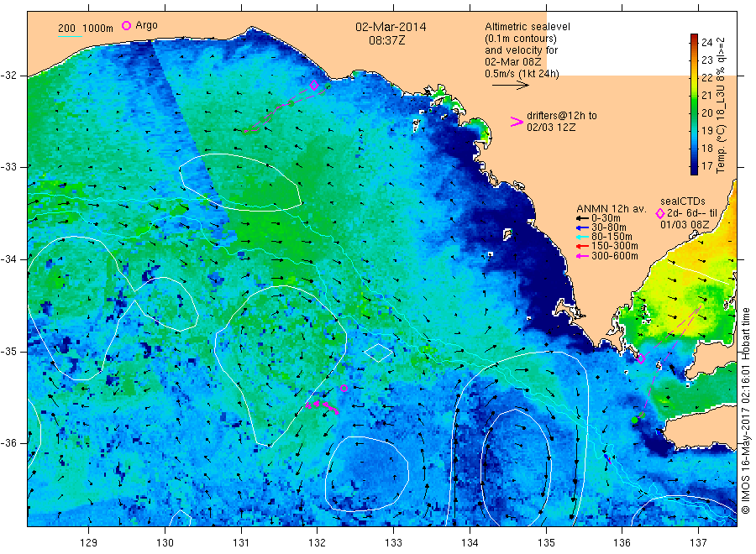Click the green track endpoint dot near 36E 35.8S
Screen dimensions: 756x554
[x=634, y=420]
